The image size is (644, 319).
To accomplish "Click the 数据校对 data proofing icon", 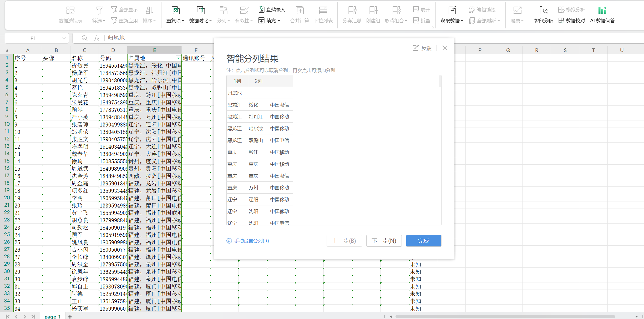I will coord(561,21).
